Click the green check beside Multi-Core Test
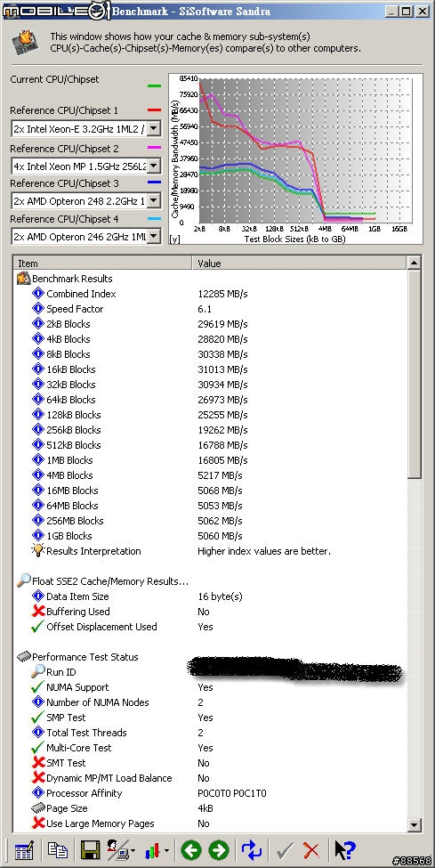This screenshot has height=868, width=435. point(37,747)
